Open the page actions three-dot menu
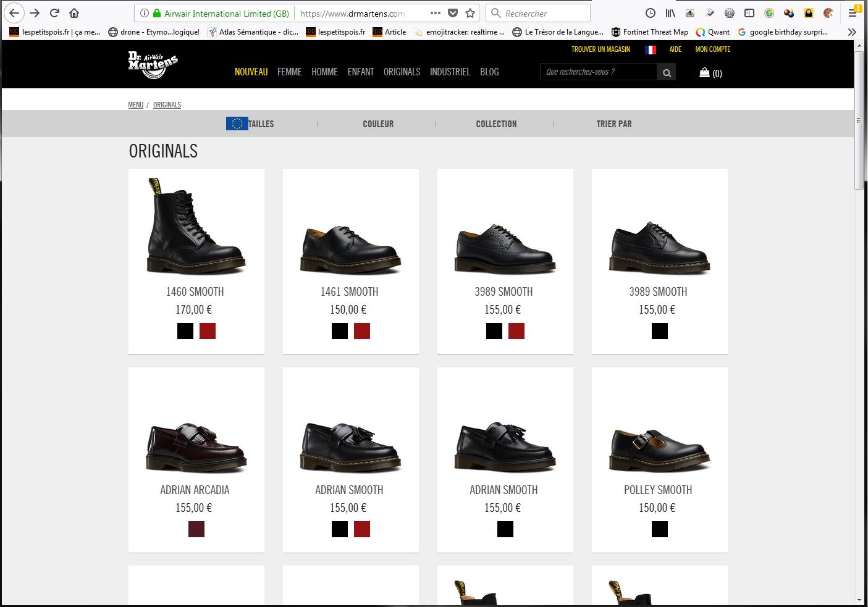The width and height of the screenshot is (868, 607). 436,13
